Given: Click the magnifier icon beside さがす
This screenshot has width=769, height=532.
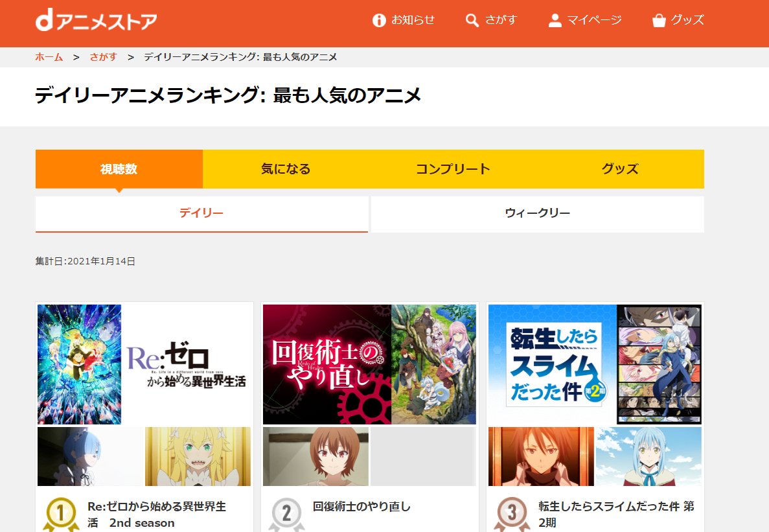Looking at the screenshot, I should [x=472, y=20].
